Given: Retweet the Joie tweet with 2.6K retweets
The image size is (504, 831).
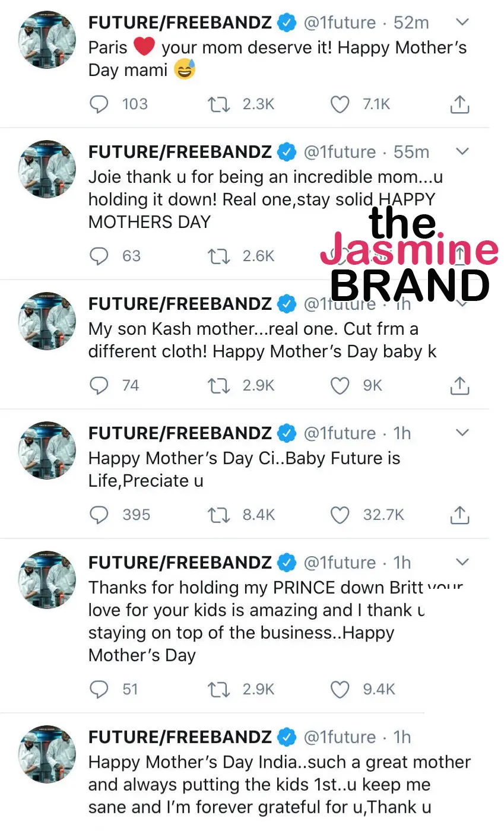Looking at the screenshot, I should click(x=218, y=256).
